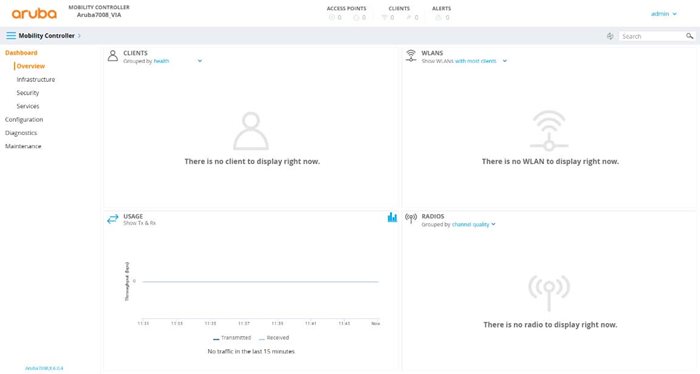Click the RADIOS panel title
Image resolution: width=700 pixels, height=374 pixels.
click(x=433, y=216)
